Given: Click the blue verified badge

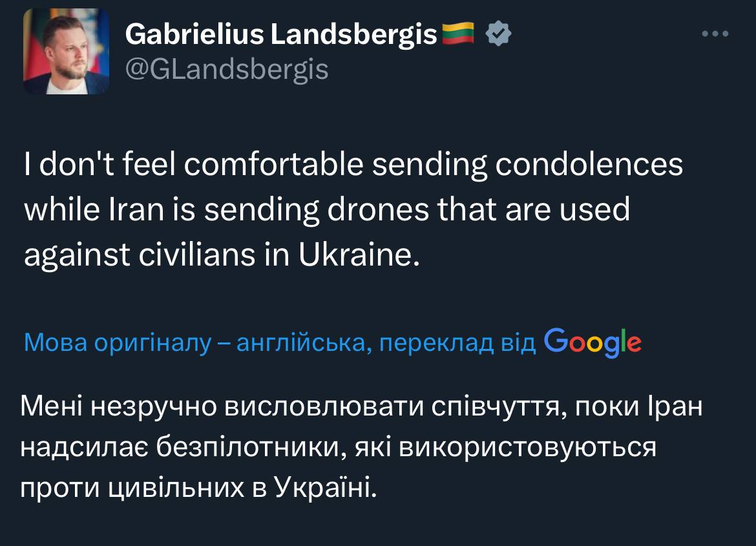Looking at the screenshot, I should click(498, 34).
